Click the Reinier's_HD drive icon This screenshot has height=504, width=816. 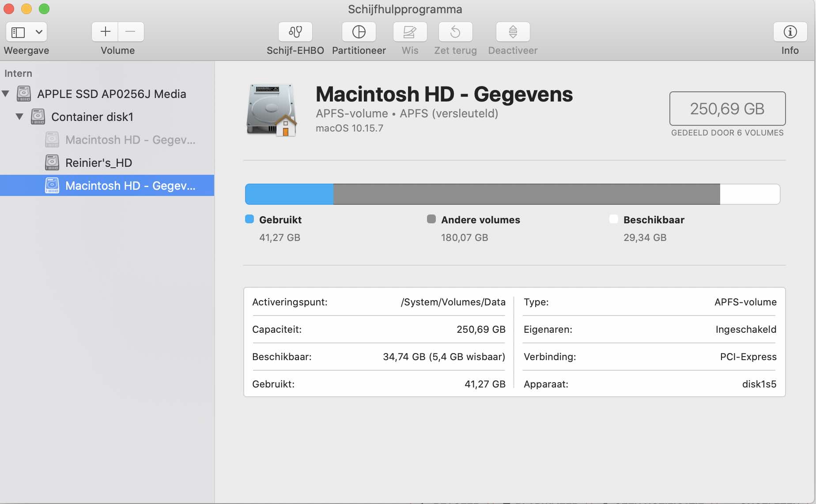pyautogui.click(x=52, y=162)
